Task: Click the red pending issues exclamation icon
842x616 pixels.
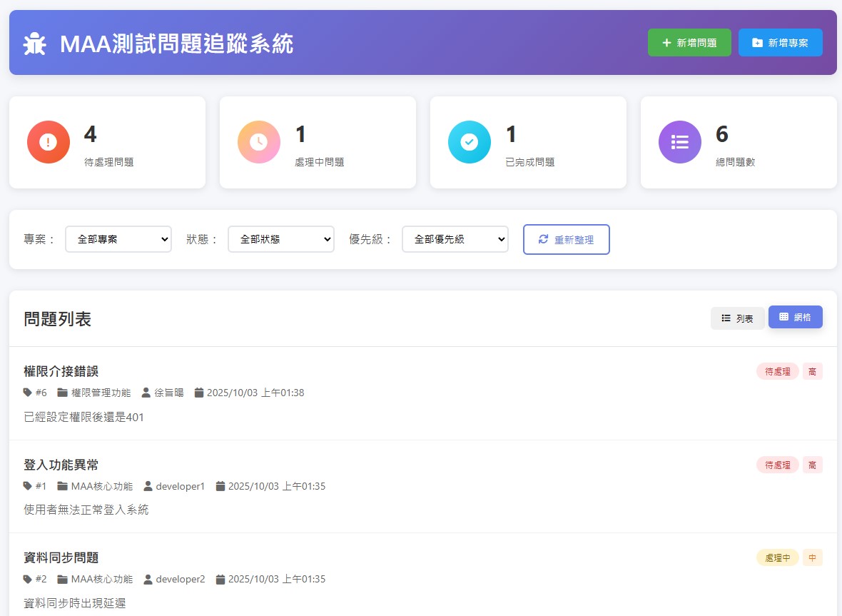Action: coord(49,142)
